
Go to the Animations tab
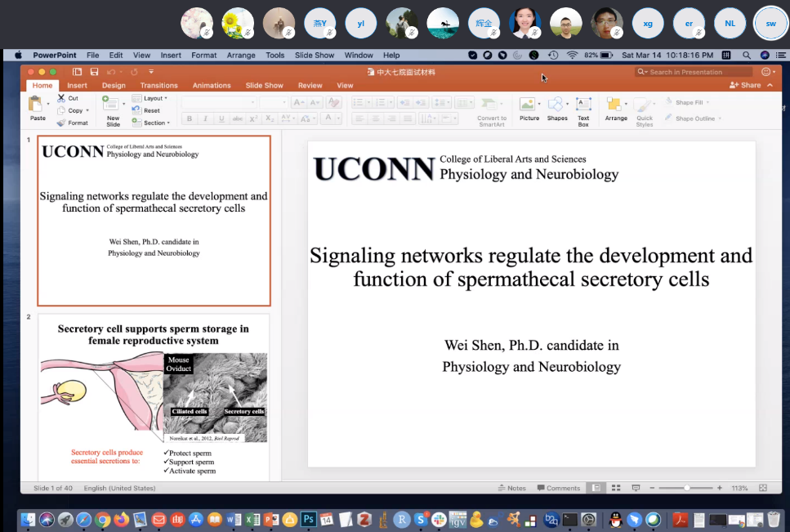tap(212, 85)
